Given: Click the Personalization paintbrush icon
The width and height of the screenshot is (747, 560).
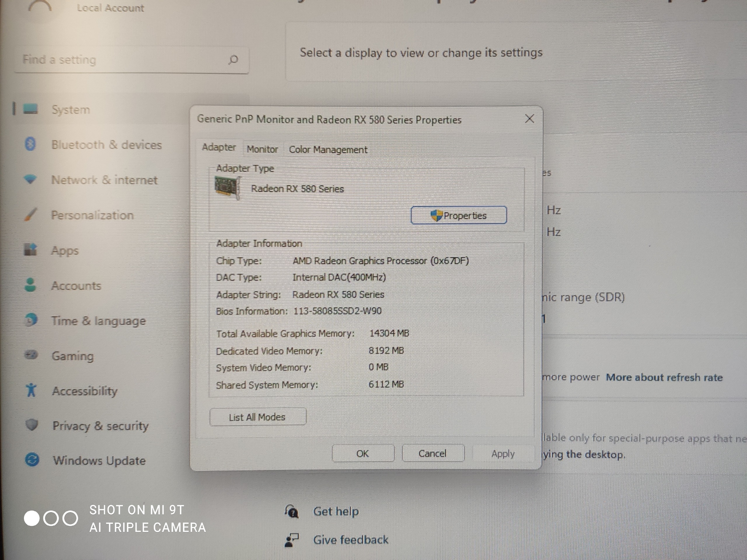Looking at the screenshot, I should 31,214.
